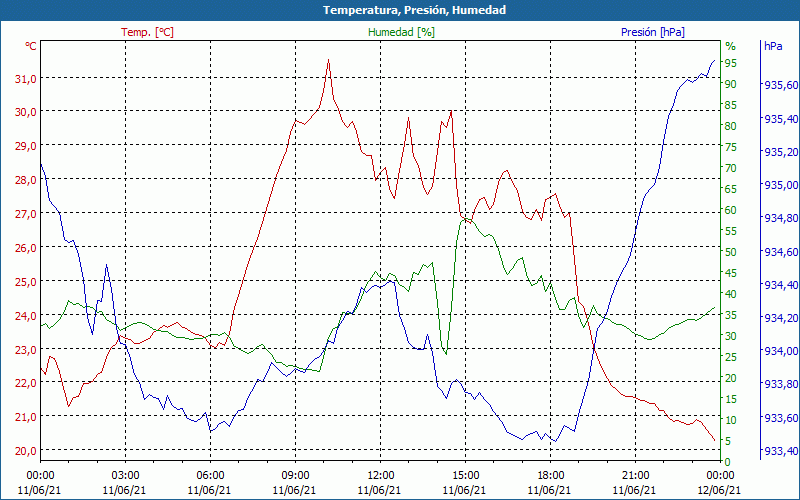Click the 'hPa' unit label on pressure axis
The image size is (800, 500).
pyautogui.click(x=773, y=46)
